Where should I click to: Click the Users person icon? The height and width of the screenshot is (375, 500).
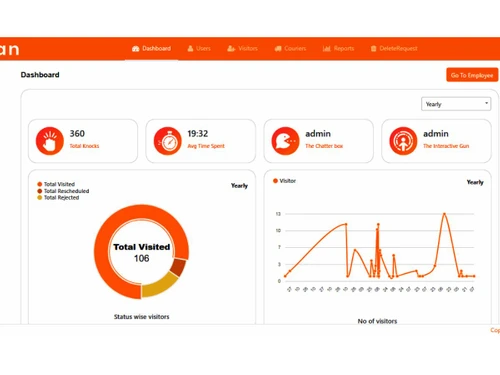coord(190,49)
